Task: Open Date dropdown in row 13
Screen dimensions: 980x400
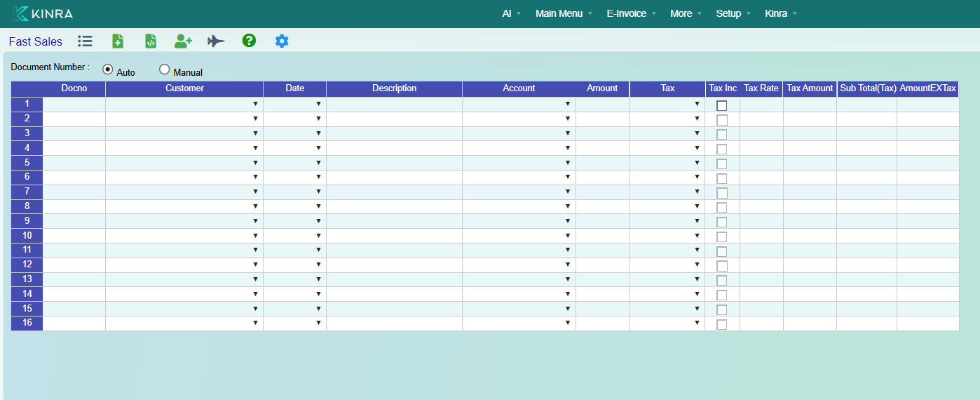Action: coord(318,279)
